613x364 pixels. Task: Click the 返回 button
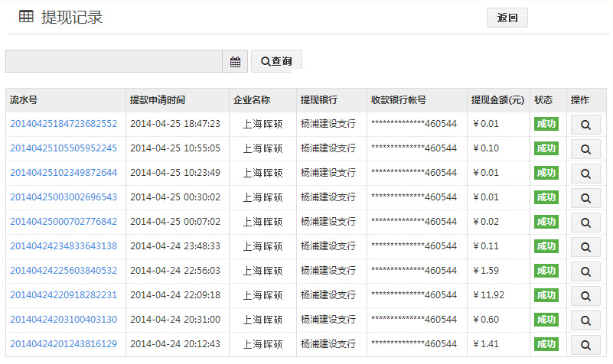[x=507, y=18]
